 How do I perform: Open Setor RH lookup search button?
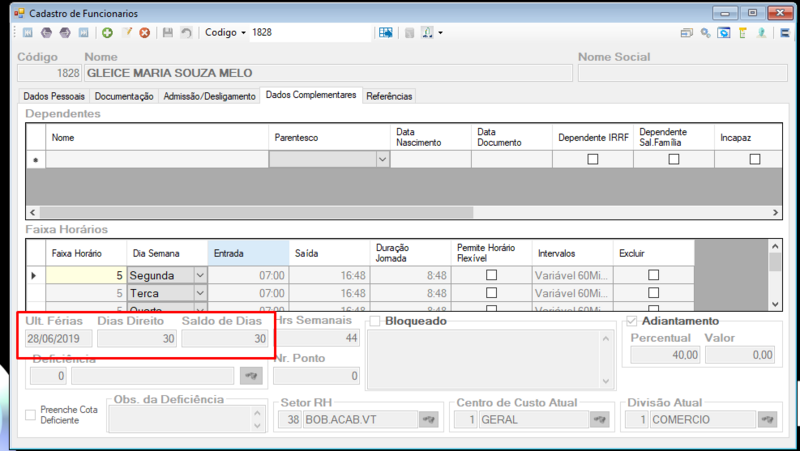[429, 419]
